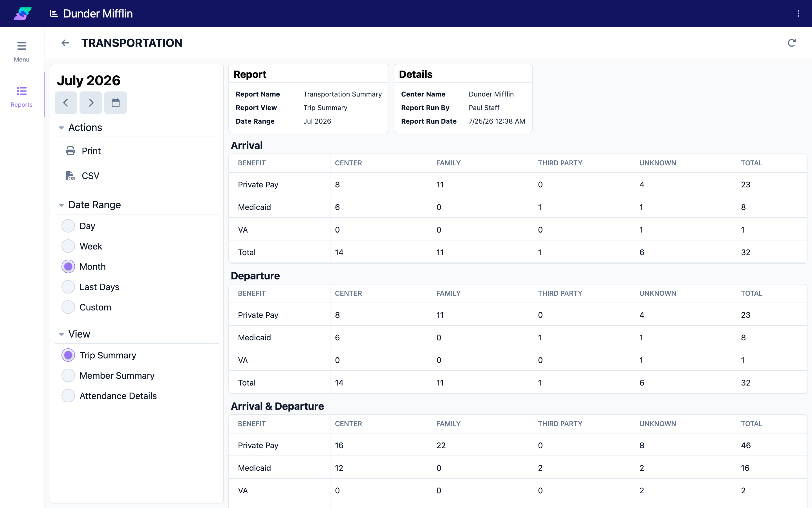The image size is (812, 508).
Task: Click the Transportation Summary report name value
Action: [x=342, y=94]
